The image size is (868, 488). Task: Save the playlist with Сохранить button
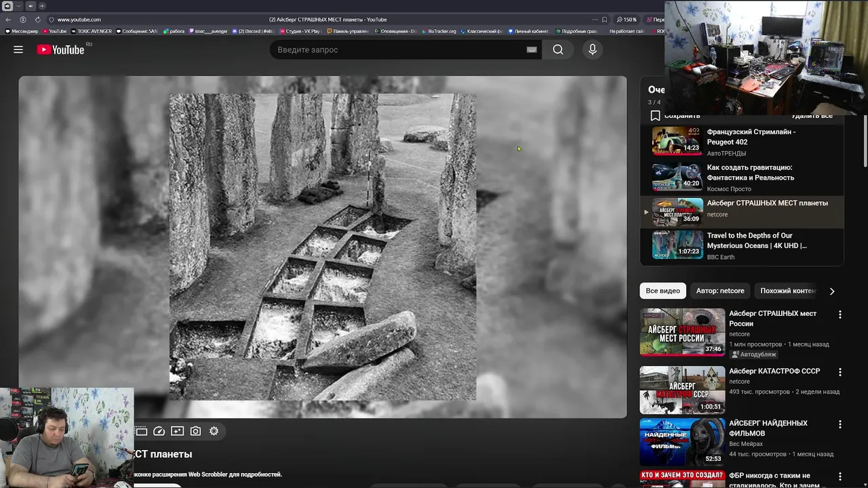[675, 116]
